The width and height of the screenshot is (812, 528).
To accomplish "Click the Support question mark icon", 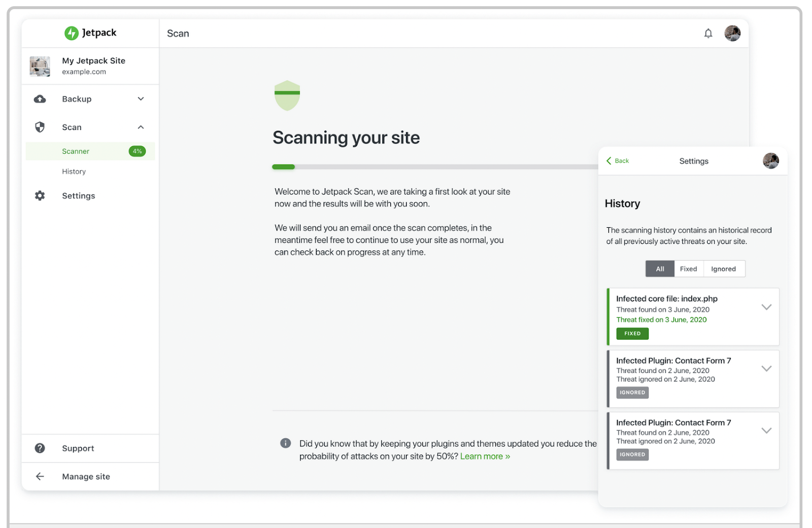I will [x=40, y=448].
